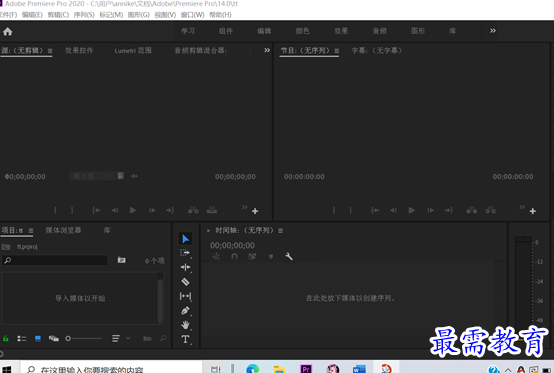The width and height of the screenshot is (554, 373).
Task: Select the Ripple Edit tool
Action: [185, 267]
